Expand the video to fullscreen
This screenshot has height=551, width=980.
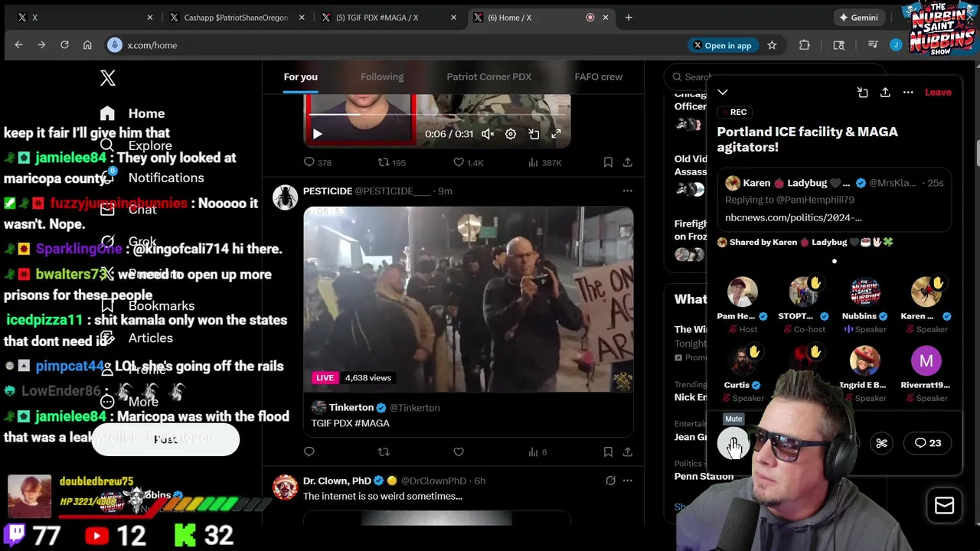pyautogui.click(x=557, y=135)
